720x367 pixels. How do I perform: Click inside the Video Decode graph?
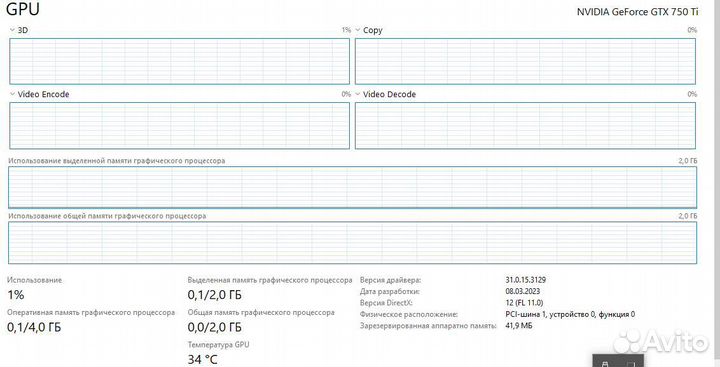pos(525,125)
